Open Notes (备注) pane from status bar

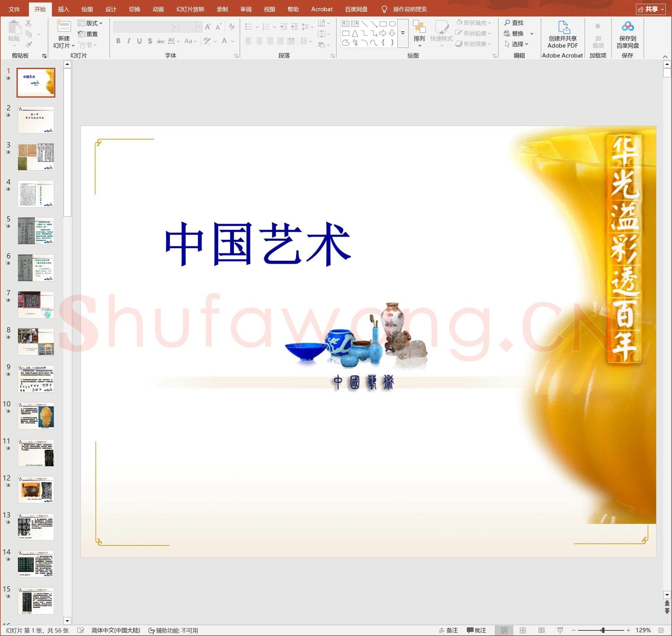point(448,630)
